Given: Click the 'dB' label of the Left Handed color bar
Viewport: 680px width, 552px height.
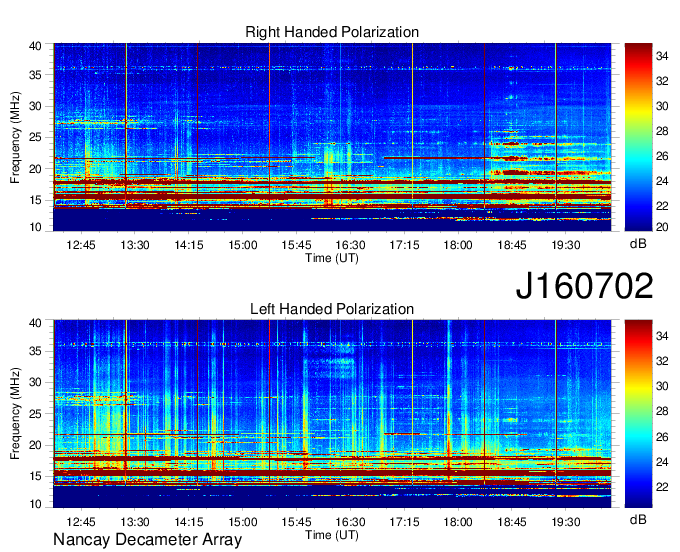Looking at the screenshot, I should [638, 519].
